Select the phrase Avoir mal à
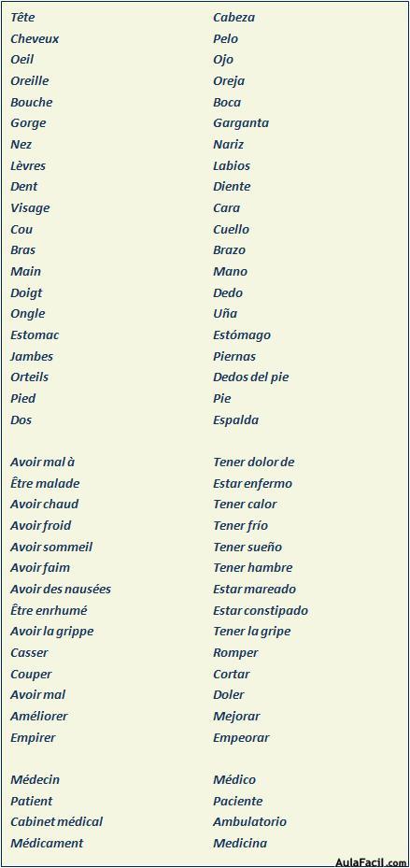The width and height of the screenshot is (410, 868). pos(43,462)
